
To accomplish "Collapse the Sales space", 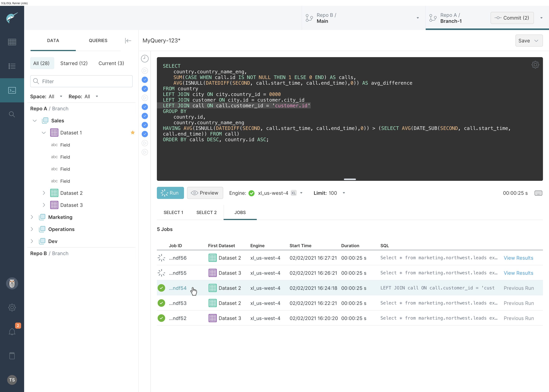I will tap(35, 120).
